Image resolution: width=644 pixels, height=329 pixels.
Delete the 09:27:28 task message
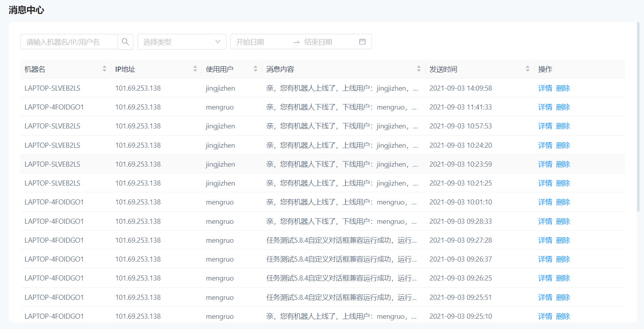(563, 240)
